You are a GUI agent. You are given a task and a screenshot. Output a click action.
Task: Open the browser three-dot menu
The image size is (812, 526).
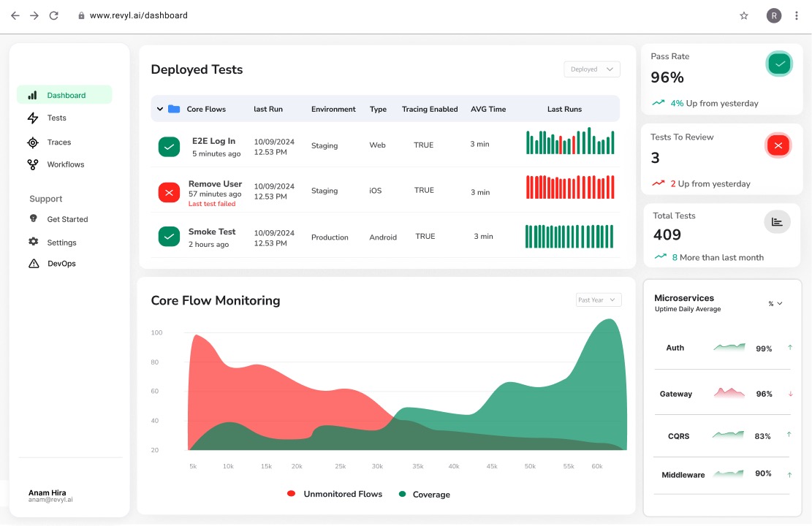[797, 15]
